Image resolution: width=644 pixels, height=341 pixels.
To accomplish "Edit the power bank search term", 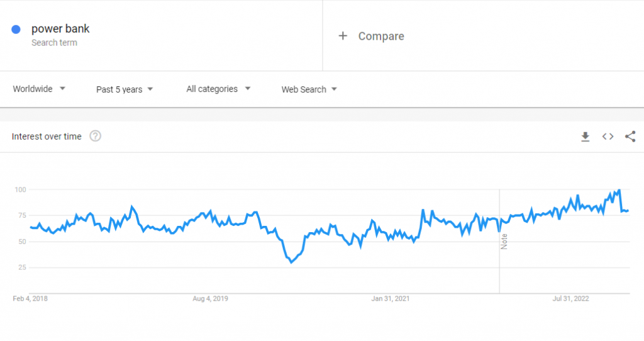I will click(60, 29).
